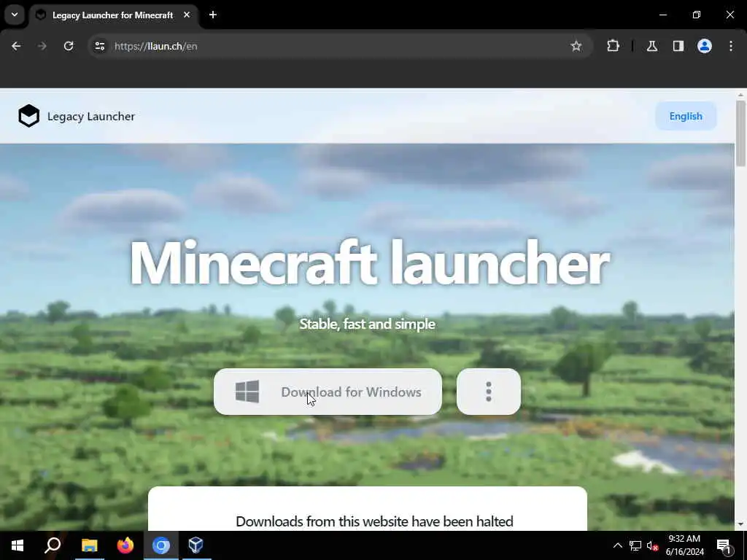
Task: Open Windows Start menu
Action: coord(18,545)
